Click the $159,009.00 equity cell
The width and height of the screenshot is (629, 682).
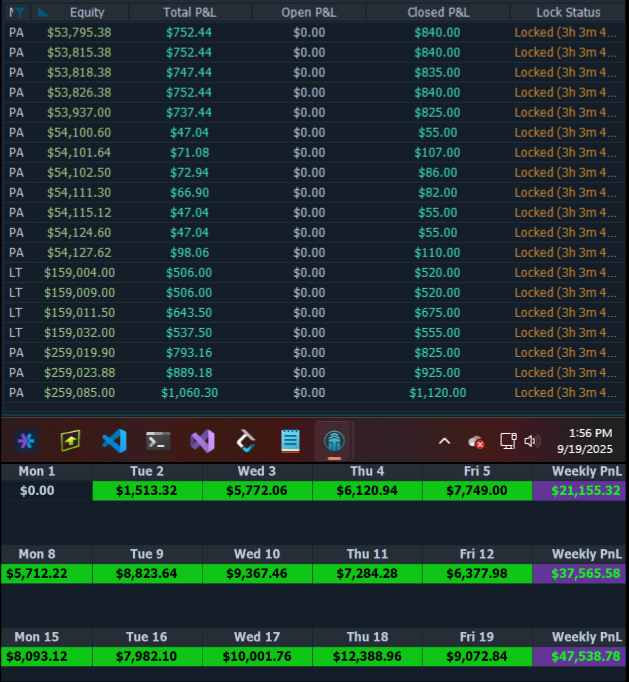(x=80, y=293)
